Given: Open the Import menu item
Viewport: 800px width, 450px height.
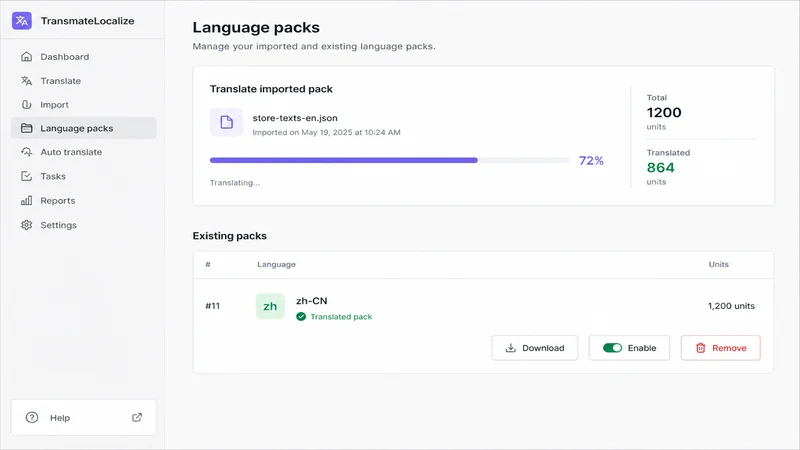Looking at the screenshot, I should click(83, 105).
